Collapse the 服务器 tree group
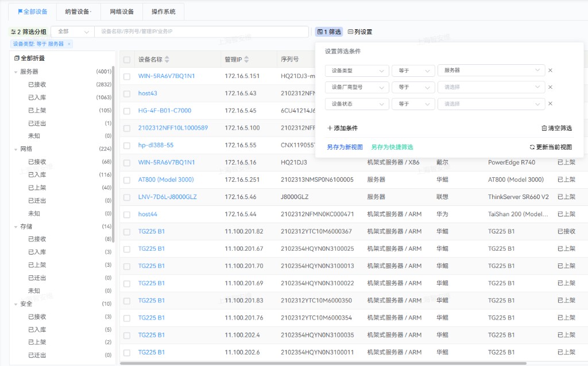The height and width of the screenshot is (366, 588). click(x=16, y=72)
